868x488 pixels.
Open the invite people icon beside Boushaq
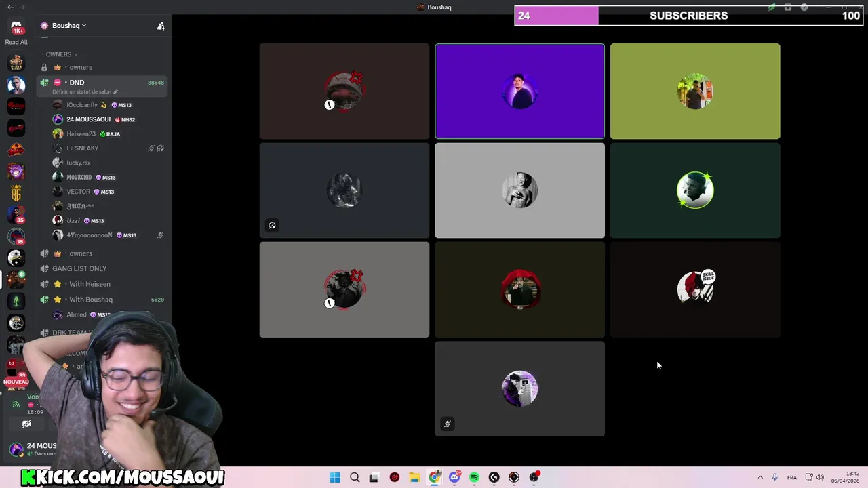pos(161,26)
